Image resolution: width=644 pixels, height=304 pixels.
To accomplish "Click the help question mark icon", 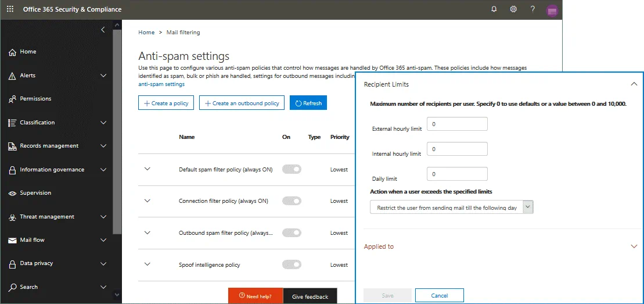I will pyautogui.click(x=533, y=9).
